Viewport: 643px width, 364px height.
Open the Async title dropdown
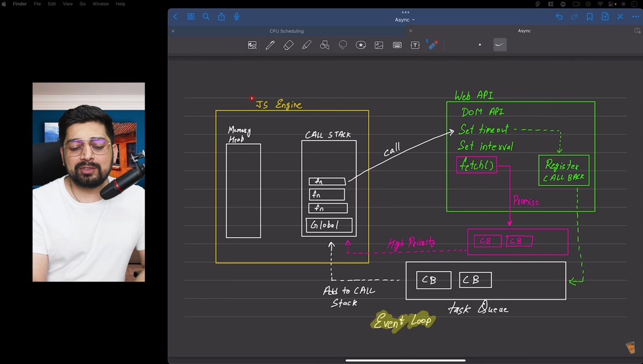[x=405, y=19]
